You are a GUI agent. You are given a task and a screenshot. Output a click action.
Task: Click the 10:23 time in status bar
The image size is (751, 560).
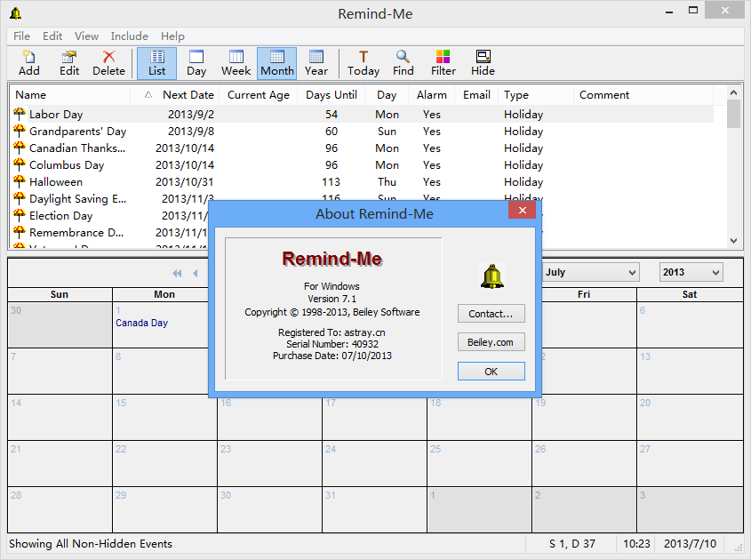636,544
